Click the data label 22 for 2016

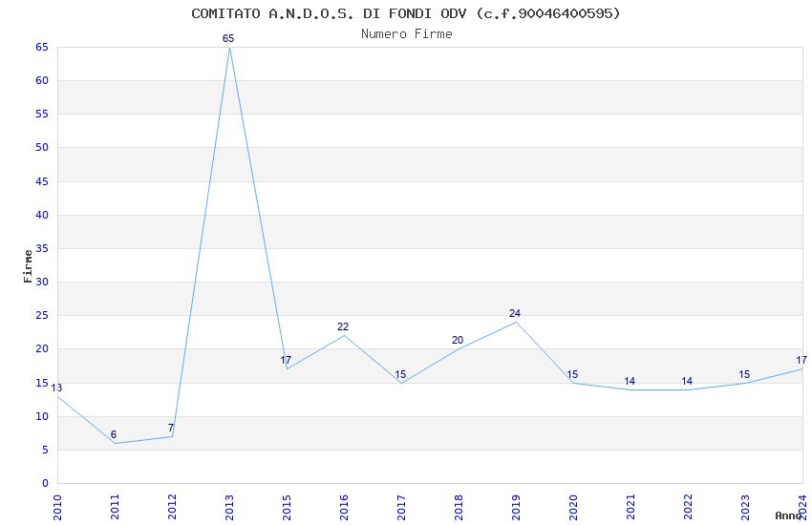coord(343,326)
